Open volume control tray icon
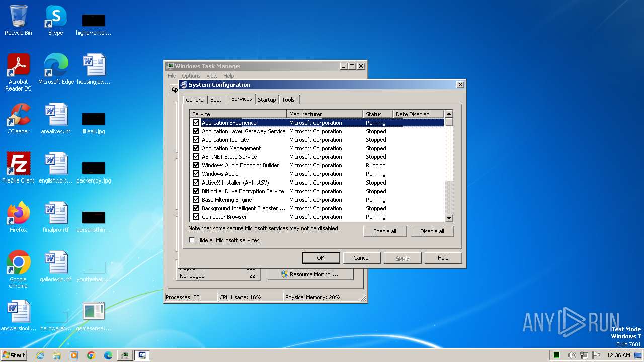The image size is (644, 362). [572, 355]
